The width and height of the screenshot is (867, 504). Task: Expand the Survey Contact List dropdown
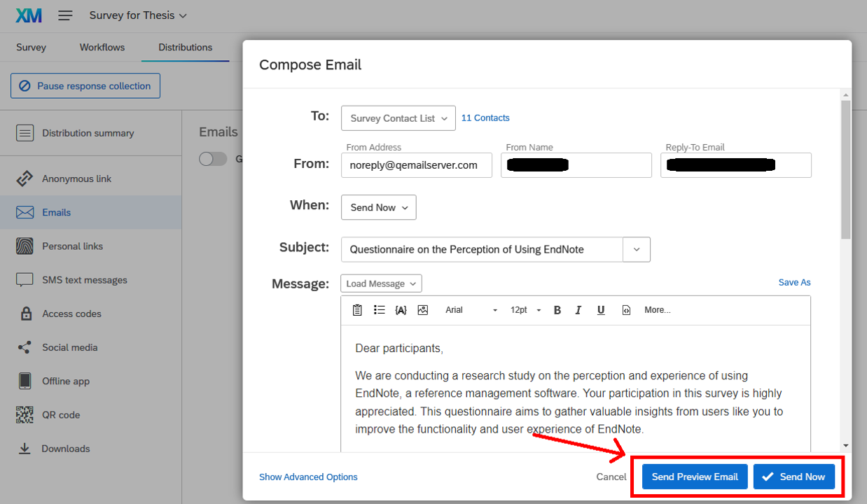click(x=398, y=118)
